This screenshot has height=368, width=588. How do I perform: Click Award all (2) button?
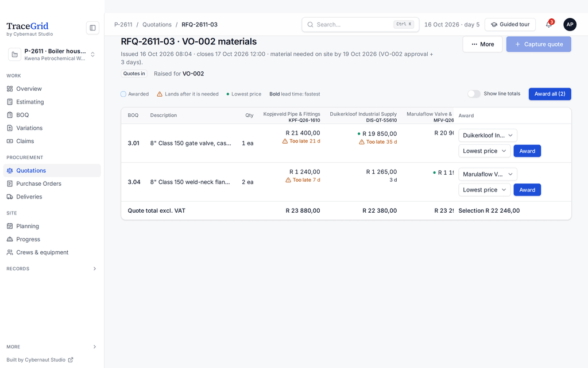pos(550,94)
